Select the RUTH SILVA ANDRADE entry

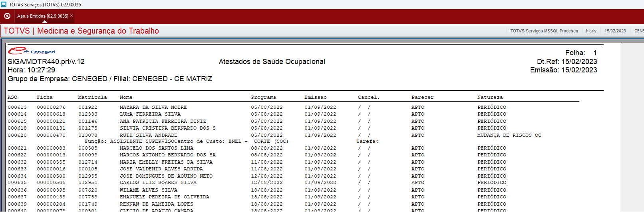pos(148,135)
